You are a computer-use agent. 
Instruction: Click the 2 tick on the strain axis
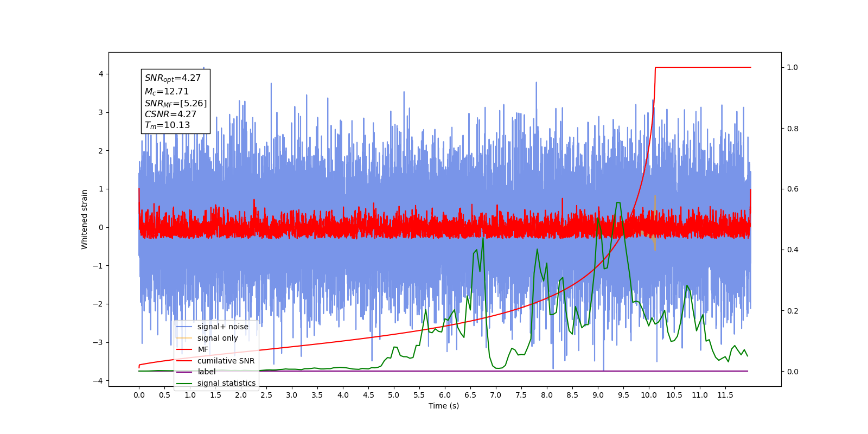coord(100,151)
